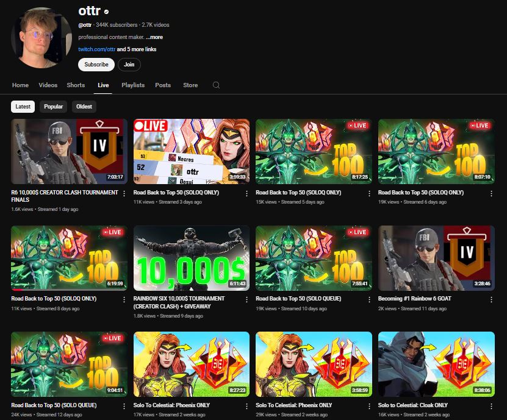Open options for 17K views Phoenix ONLY video
The image size is (507, 420).
tap(246, 406)
